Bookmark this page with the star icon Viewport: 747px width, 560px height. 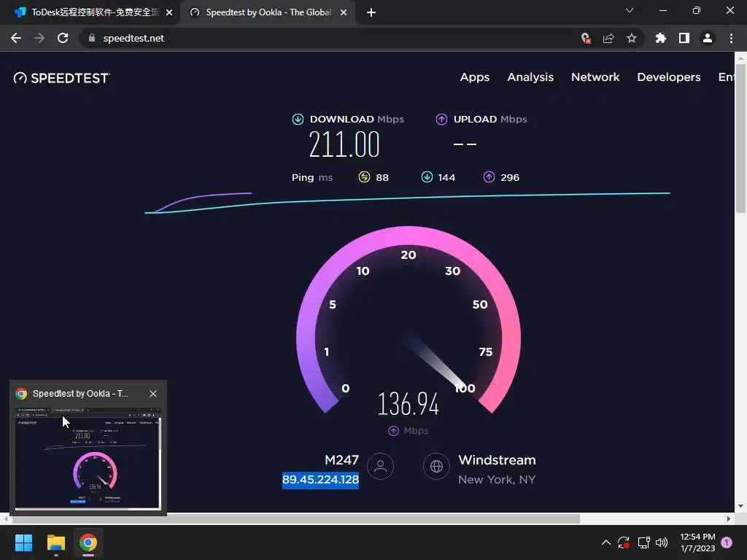pyautogui.click(x=632, y=38)
